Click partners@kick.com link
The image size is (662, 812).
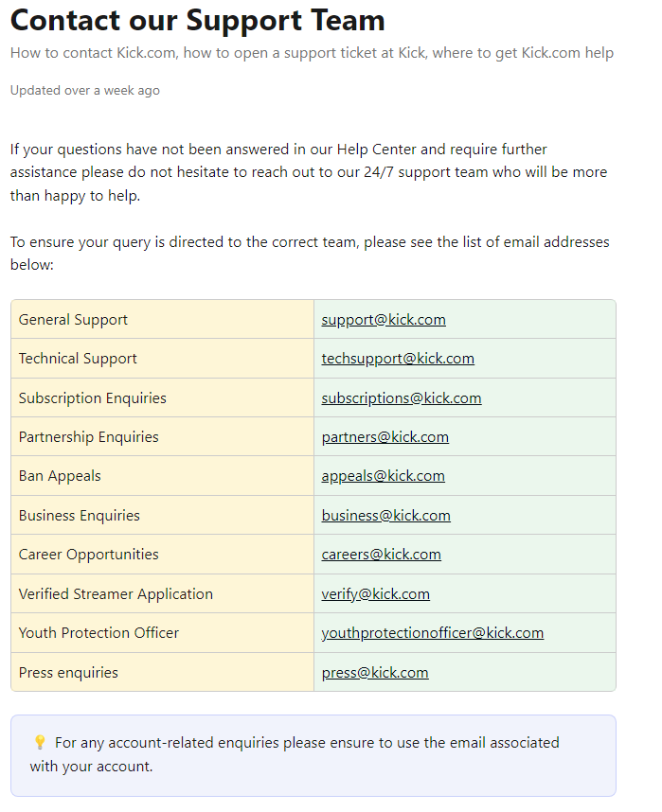click(x=385, y=436)
